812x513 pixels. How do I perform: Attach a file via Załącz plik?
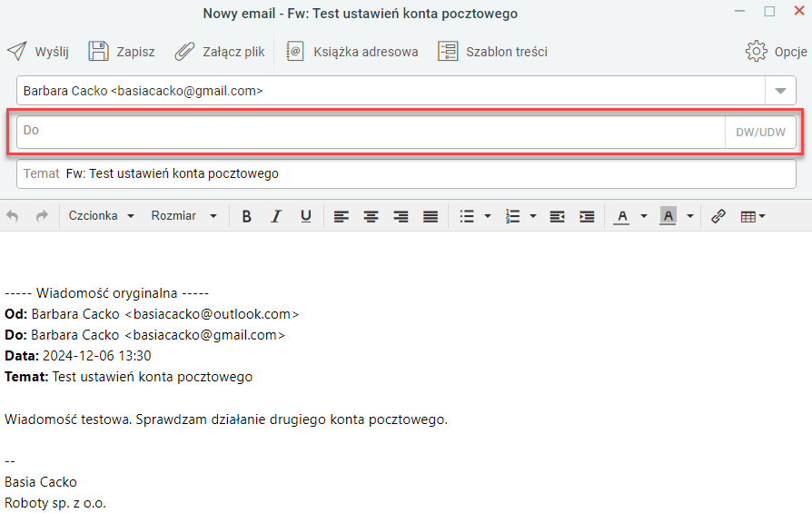[220, 51]
